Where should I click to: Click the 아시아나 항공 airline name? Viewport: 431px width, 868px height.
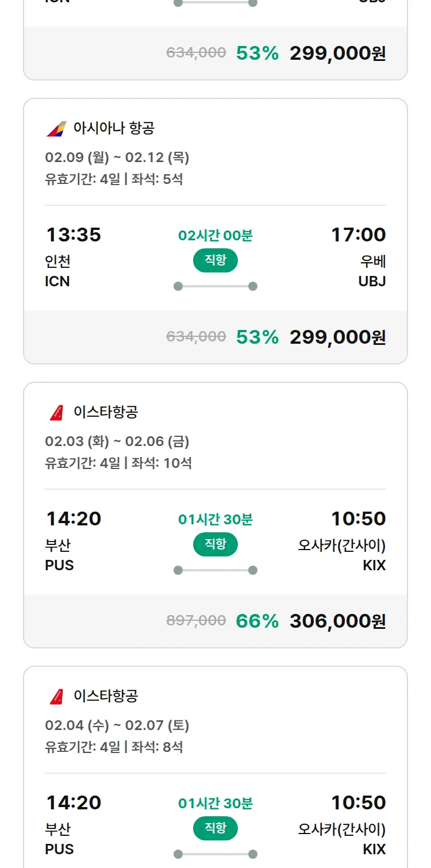(114, 128)
